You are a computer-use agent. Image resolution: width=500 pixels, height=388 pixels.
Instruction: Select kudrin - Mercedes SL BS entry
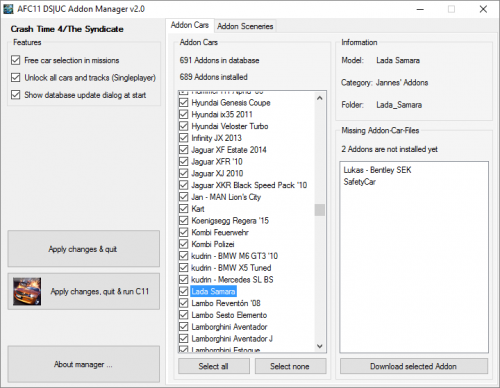click(232, 280)
